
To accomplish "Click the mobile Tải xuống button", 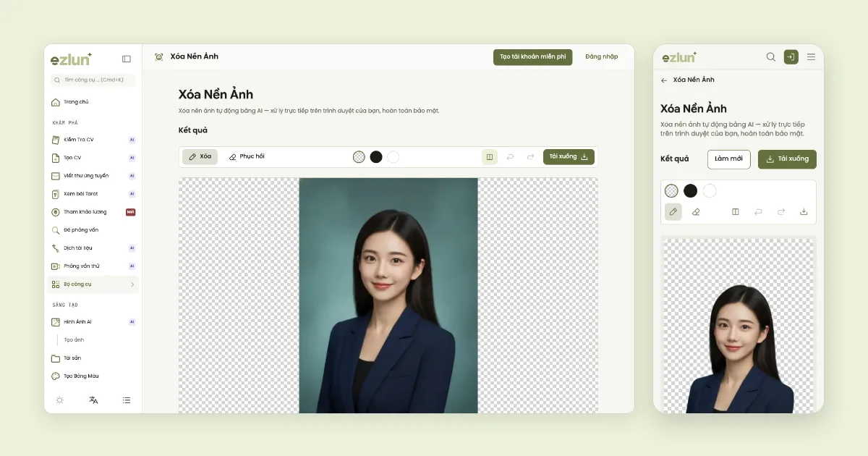I will 788,159.
